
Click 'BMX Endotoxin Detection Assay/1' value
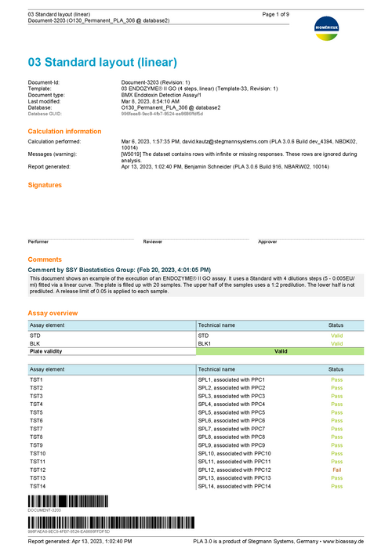(x=162, y=95)
